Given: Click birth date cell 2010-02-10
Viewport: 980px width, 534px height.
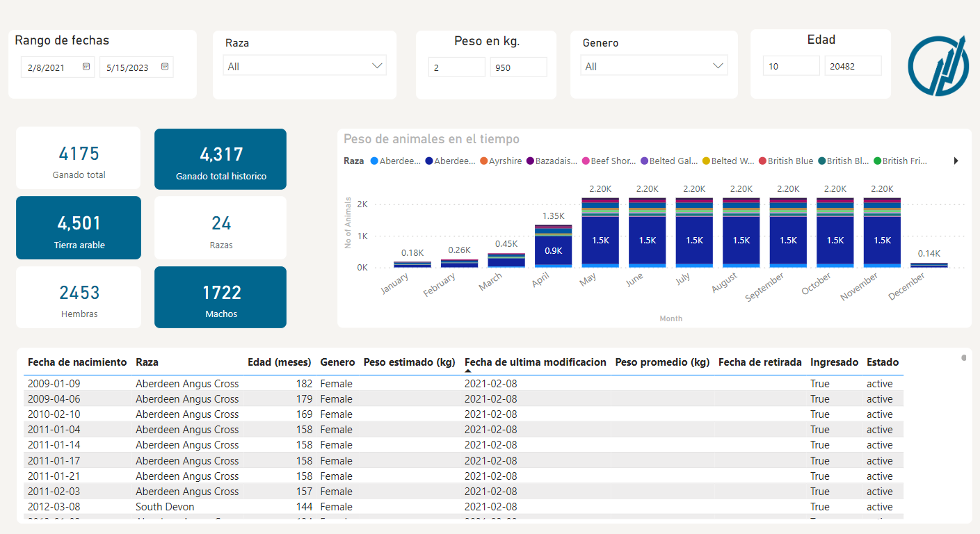Looking at the screenshot, I should [54, 414].
